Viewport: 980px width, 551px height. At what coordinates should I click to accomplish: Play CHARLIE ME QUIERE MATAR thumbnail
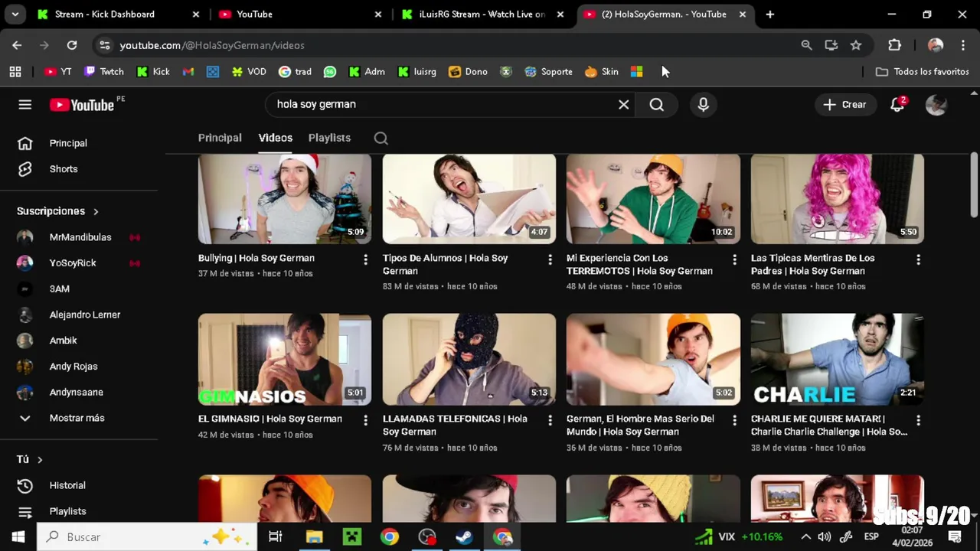tap(838, 359)
